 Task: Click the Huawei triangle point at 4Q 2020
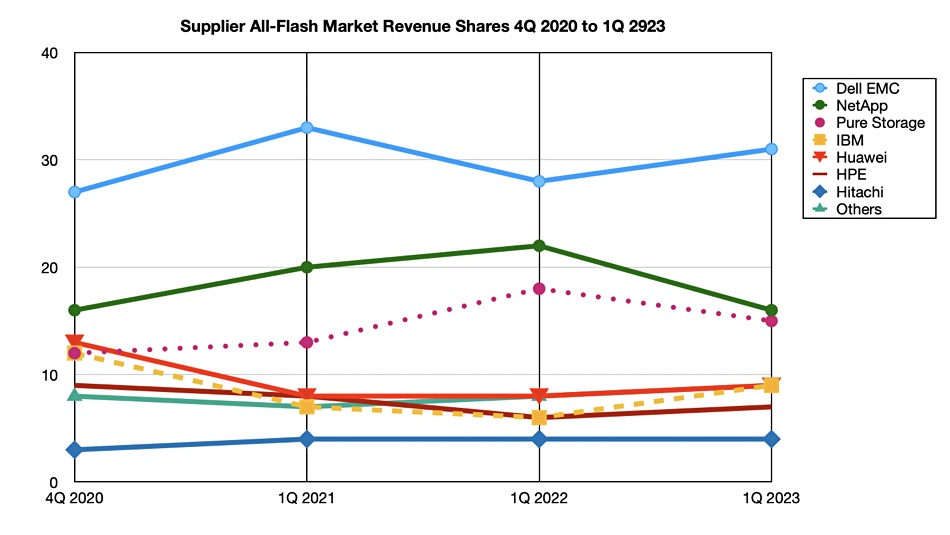click(74, 343)
